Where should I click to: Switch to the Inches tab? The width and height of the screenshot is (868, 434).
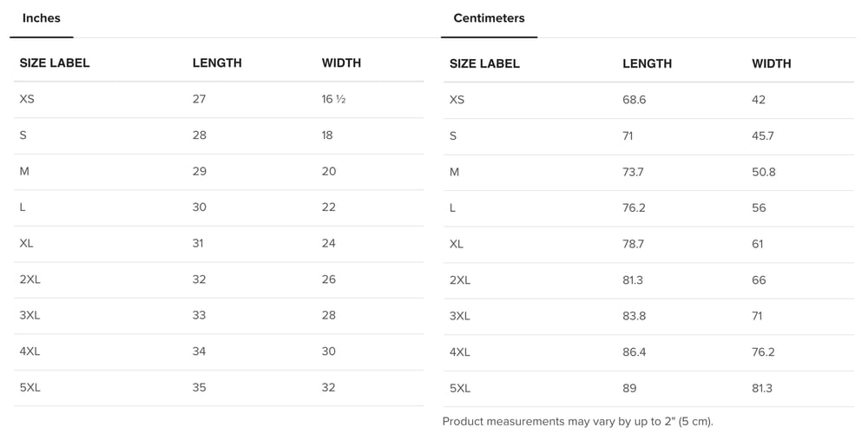(x=41, y=18)
